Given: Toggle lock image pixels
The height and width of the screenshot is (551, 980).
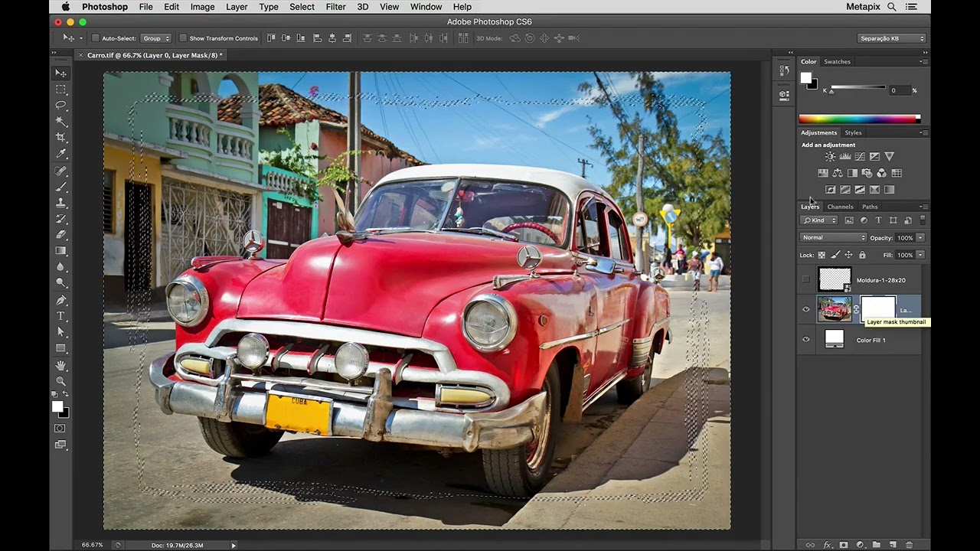Looking at the screenshot, I should (x=835, y=255).
